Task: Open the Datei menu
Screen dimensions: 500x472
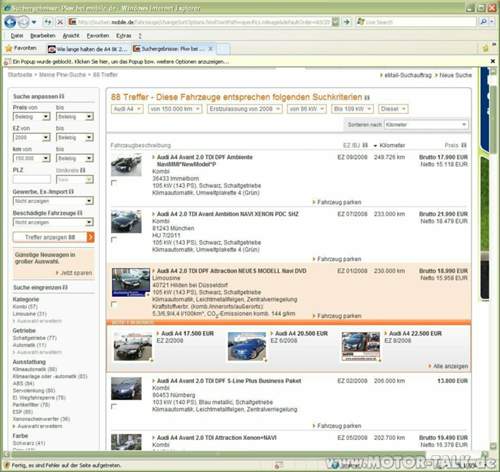Action: point(17,36)
